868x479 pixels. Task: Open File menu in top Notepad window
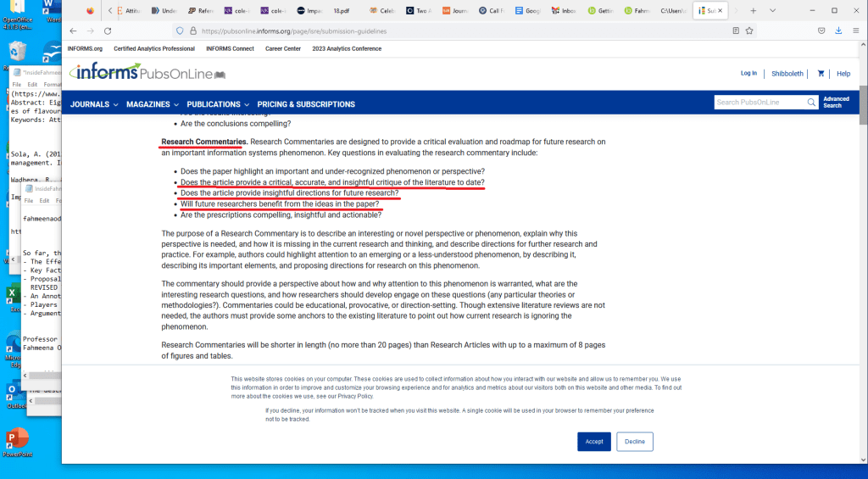click(17, 85)
